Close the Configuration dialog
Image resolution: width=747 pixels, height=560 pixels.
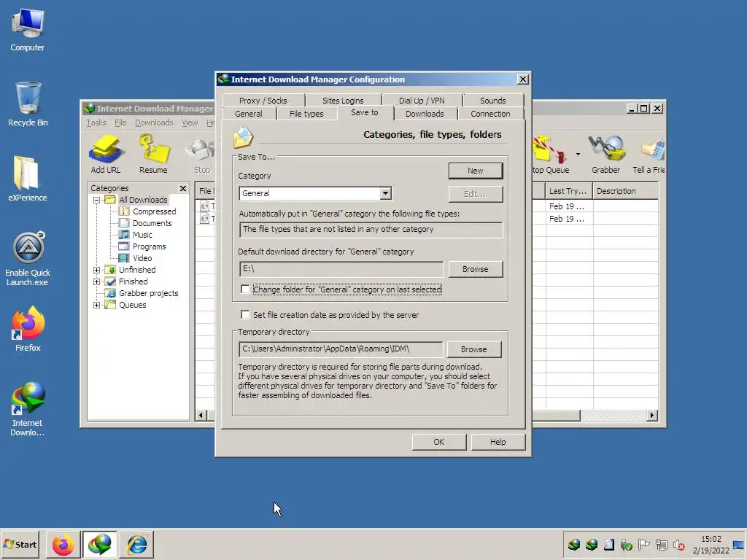(522, 79)
